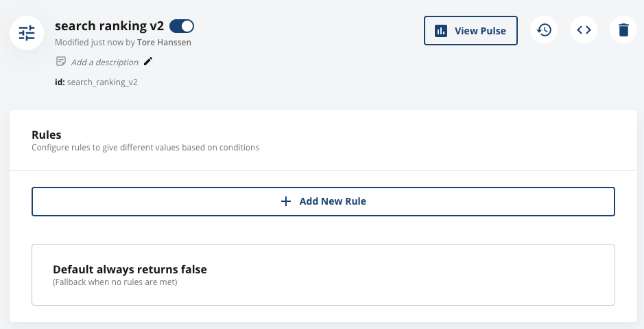Click the Tore Hanssen author name
Viewport: 644px width, 329px height.
coord(166,43)
